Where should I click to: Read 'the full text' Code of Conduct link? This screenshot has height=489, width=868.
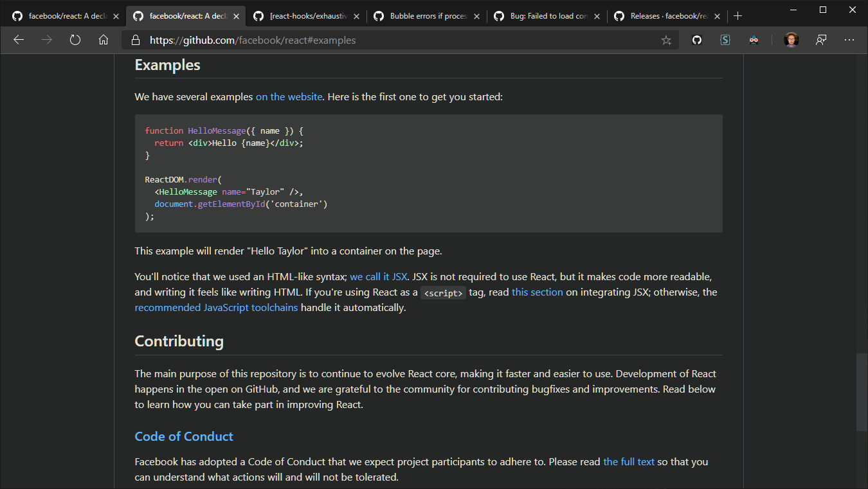click(629, 461)
